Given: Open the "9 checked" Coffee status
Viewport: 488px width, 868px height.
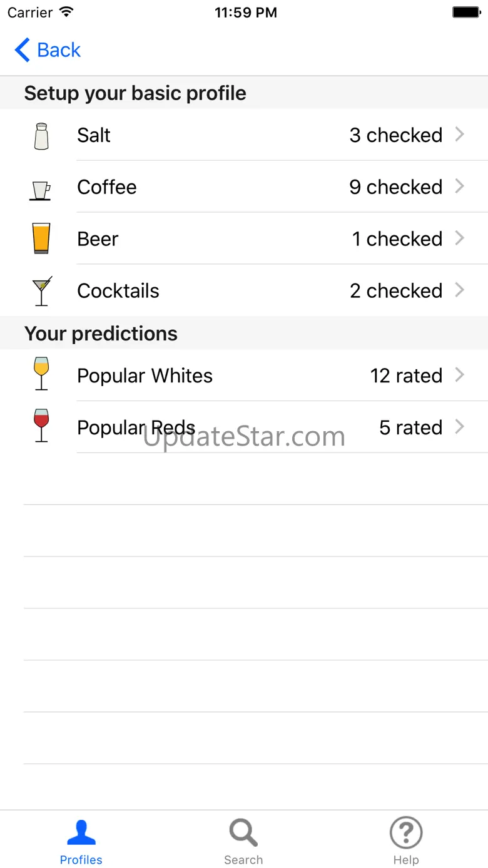Looking at the screenshot, I should point(395,187).
